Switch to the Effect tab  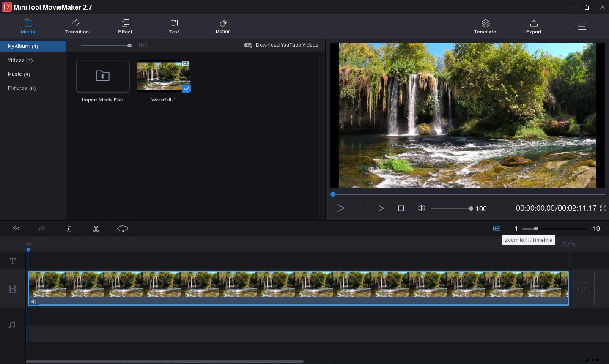(x=125, y=26)
